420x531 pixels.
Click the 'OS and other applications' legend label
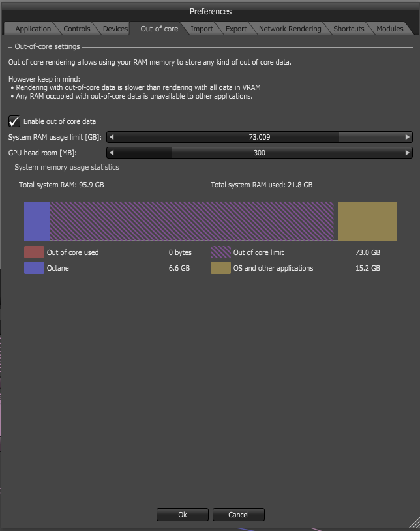point(273,268)
